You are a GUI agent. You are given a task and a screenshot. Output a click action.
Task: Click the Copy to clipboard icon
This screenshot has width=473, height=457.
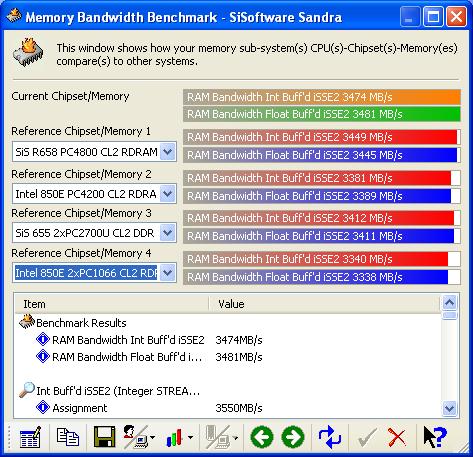(x=68, y=437)
